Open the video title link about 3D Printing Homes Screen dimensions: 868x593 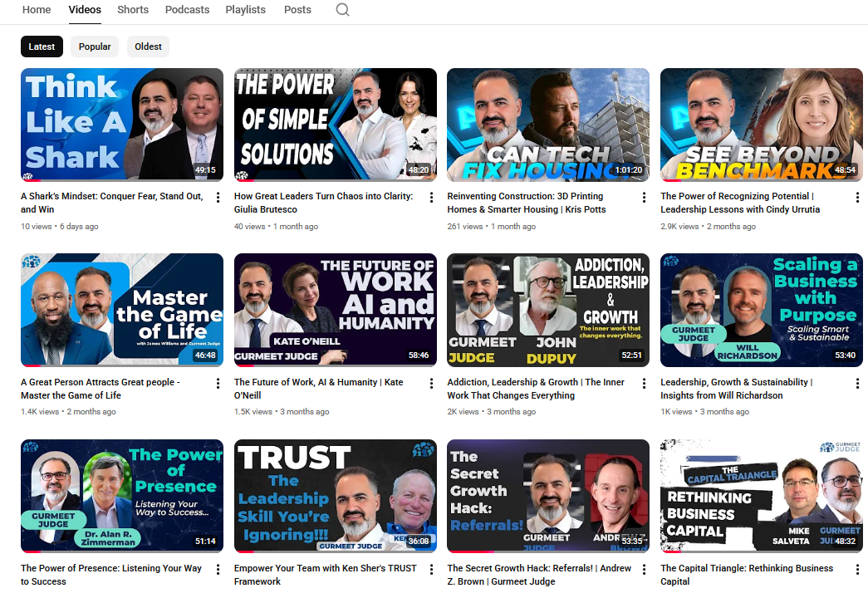click(525, 203)
